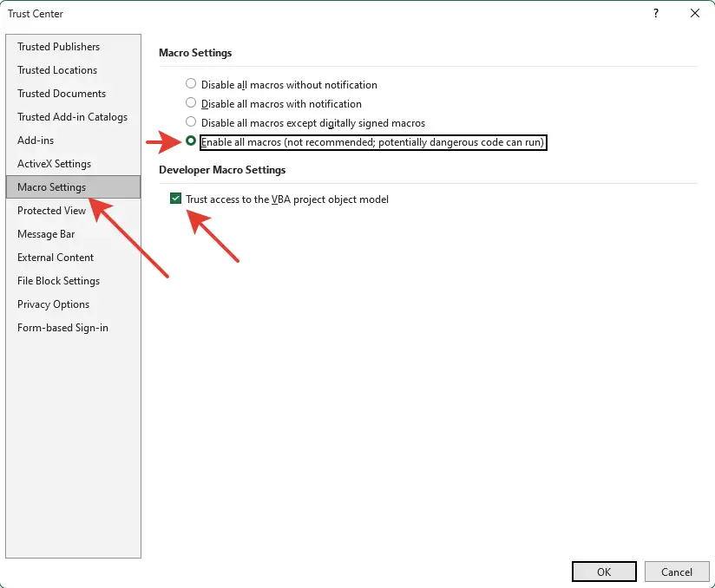Image resolution: width=715 pixels, height=588 pixels.
Task: Open the Trusted Publishers settings
Action: click(x=58, y=46)
